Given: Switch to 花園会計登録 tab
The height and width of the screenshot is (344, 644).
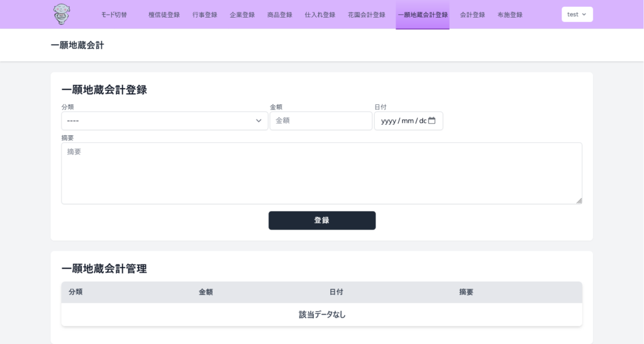Looking at the screenshot, I should click(366, 14).
